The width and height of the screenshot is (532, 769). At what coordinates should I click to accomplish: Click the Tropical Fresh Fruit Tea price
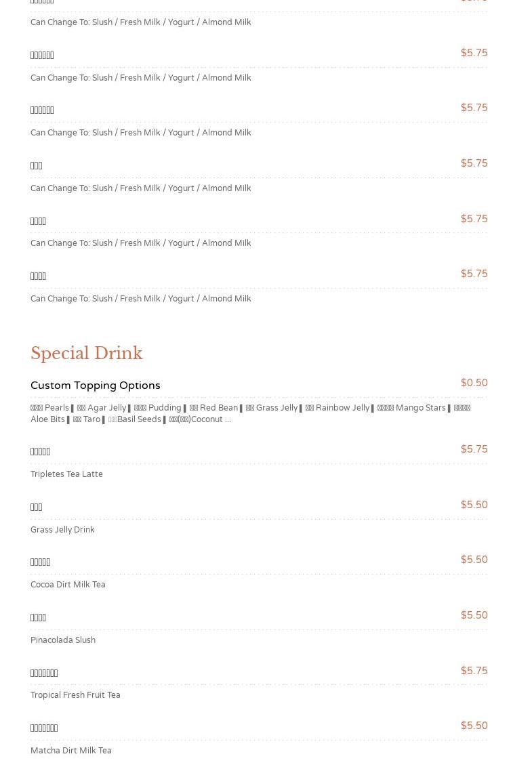[474, 671]
